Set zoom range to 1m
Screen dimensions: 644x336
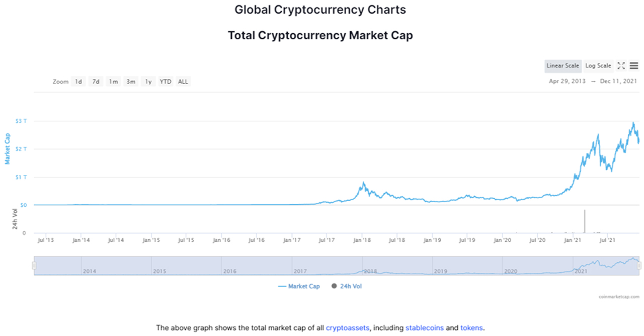pos(113,81)
